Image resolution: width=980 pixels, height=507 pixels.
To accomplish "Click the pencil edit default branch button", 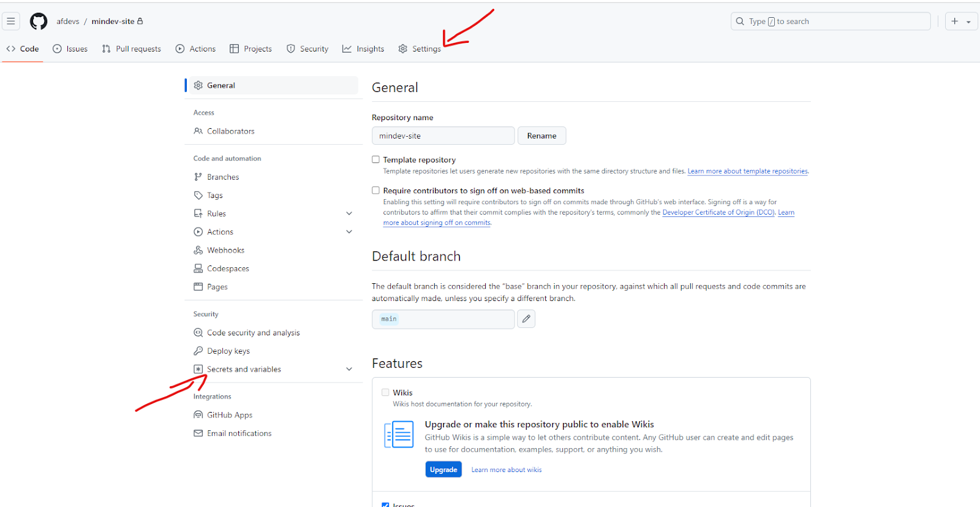I will 526,319.
